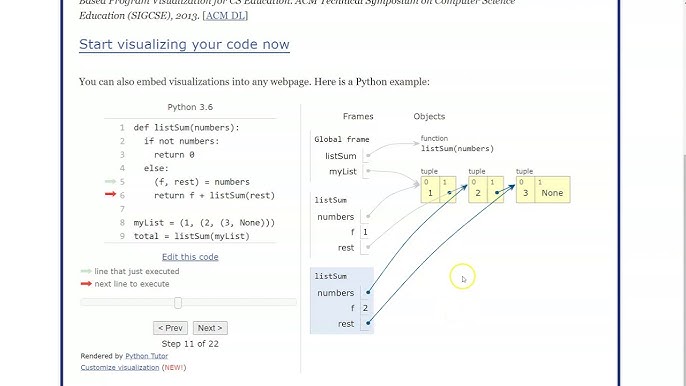Click the Next > button
Viewport: 686px width, 386px height.
[x=210, y=328]
